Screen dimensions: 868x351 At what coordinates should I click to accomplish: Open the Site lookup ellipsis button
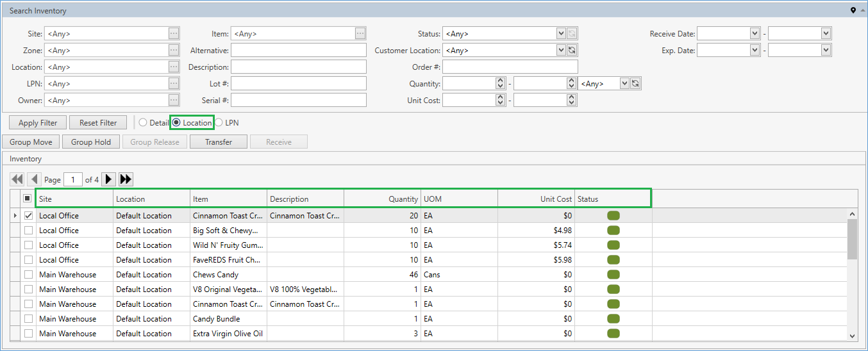click(174, 34)
